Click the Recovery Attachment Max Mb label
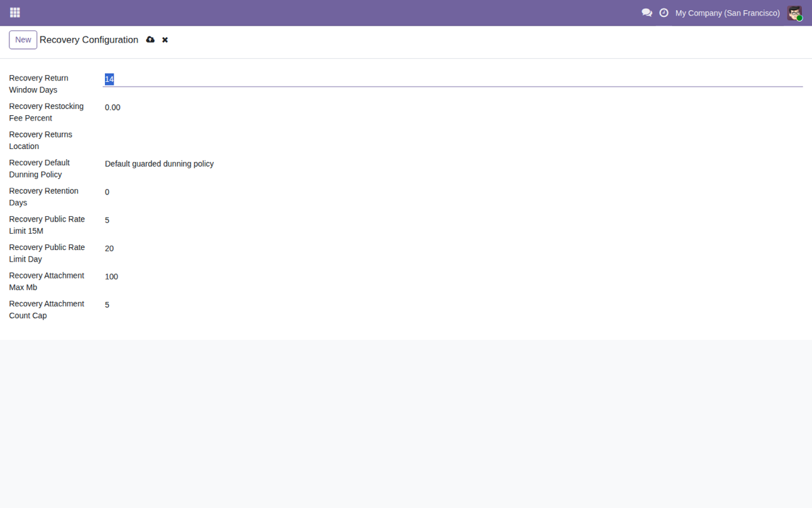 47,282
